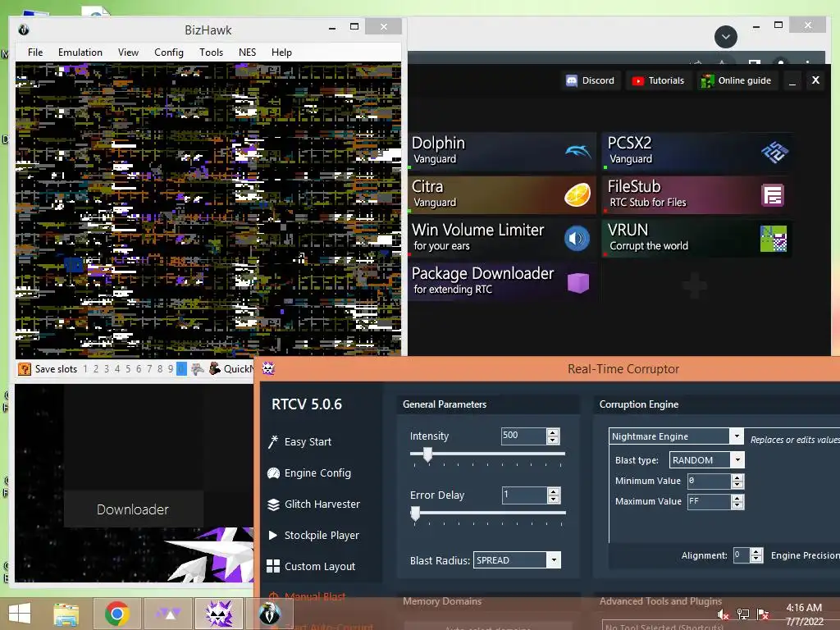
Task: Select save slot 9 in BizHawk
Action: (x=171, y=369)
